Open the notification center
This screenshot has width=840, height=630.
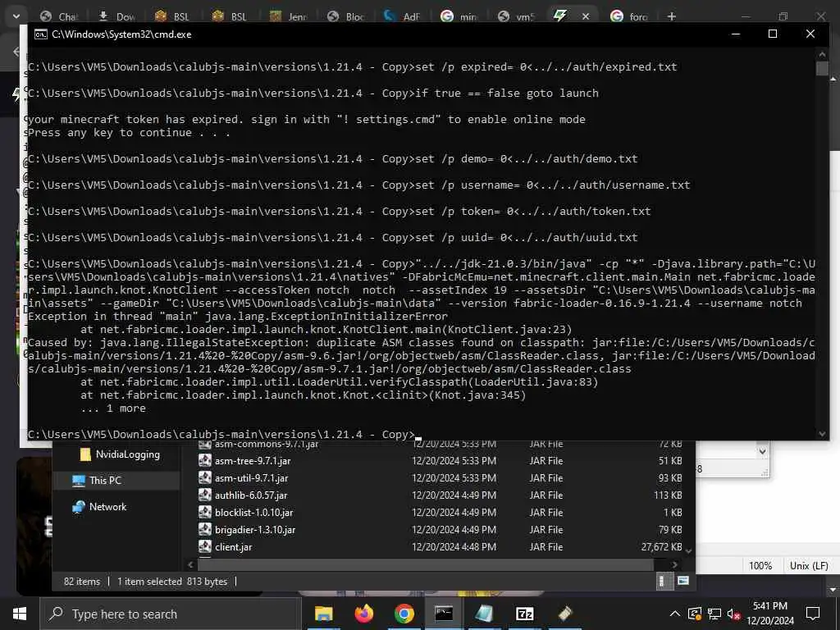813,614
